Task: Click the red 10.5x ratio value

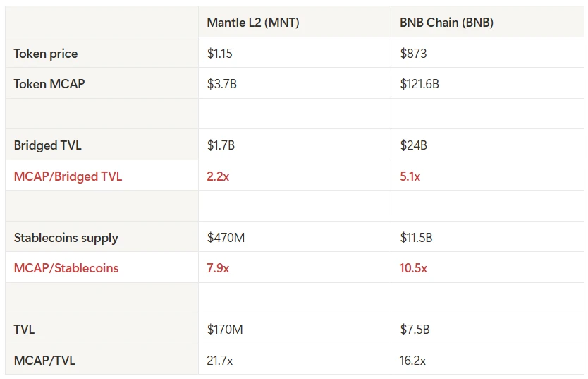Action: 413,268
